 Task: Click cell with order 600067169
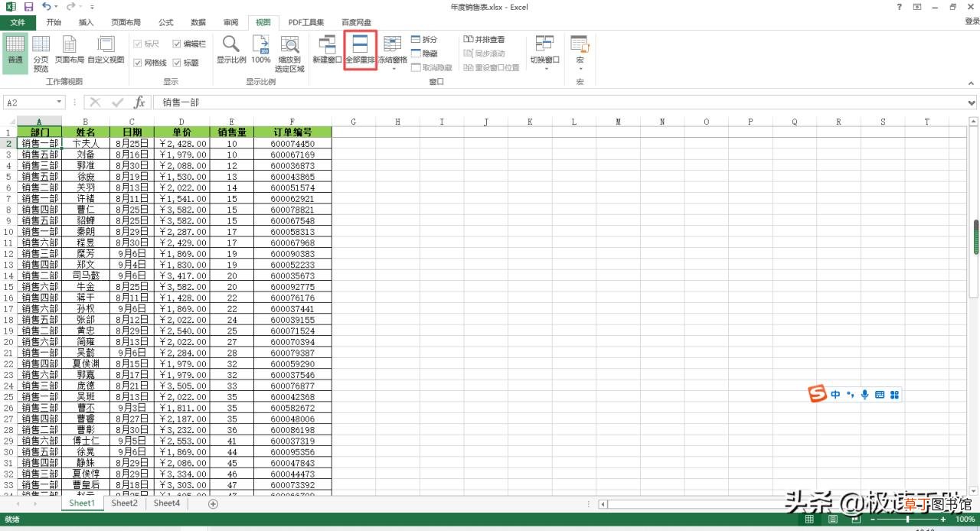[x=292, y=155]
